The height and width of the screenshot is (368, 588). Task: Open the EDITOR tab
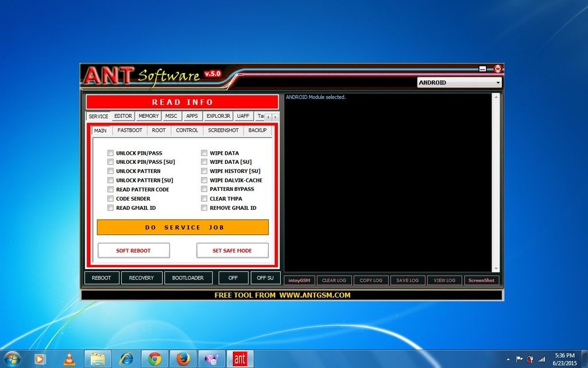[123, 116]
